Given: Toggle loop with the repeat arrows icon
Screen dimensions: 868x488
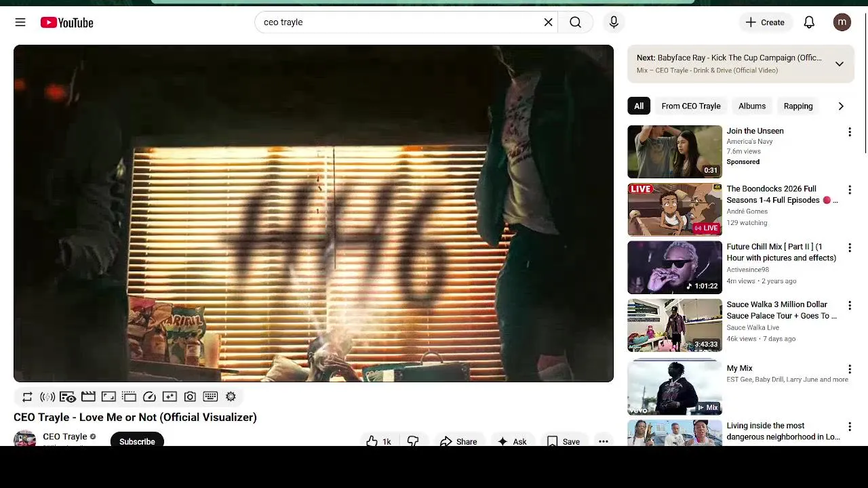Looking at the screenshot, I should 27,396.
